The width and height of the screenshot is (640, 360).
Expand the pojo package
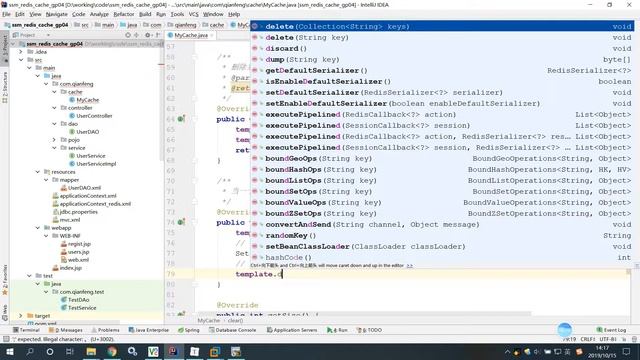tap(54, 140)
